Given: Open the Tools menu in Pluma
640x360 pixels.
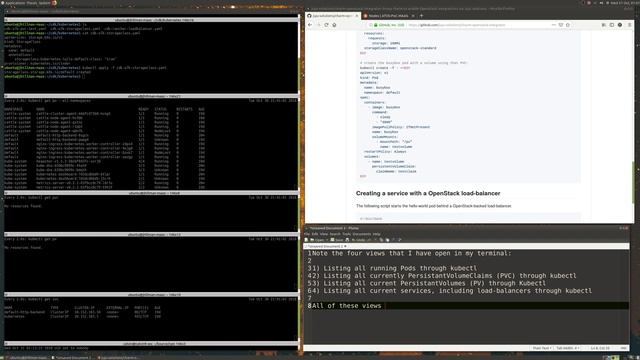Looking at the screenshot, I should tap(347, 234).
